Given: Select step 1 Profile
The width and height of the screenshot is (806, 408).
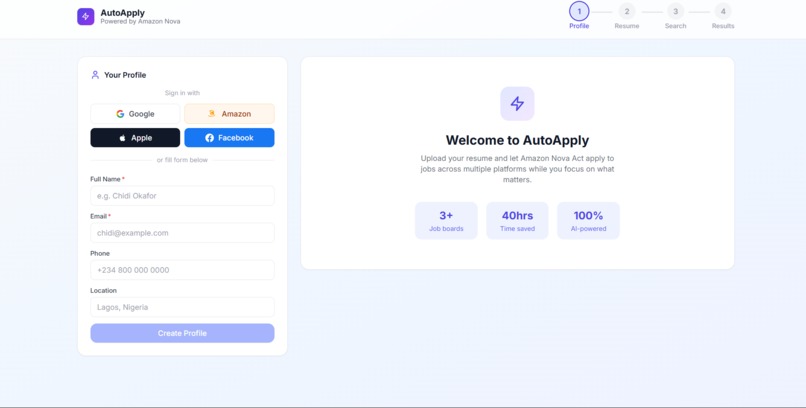Looking at the screenshot, I should 579,16.
